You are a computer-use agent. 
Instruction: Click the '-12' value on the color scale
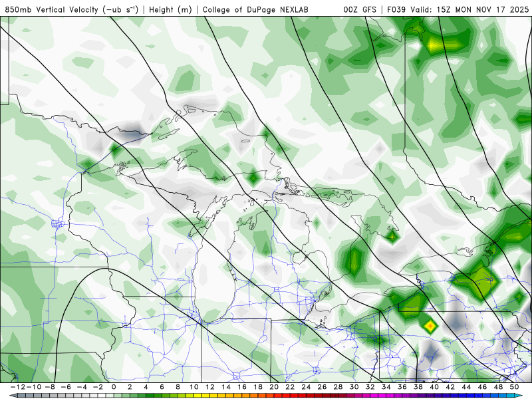(x=17, y=387)
